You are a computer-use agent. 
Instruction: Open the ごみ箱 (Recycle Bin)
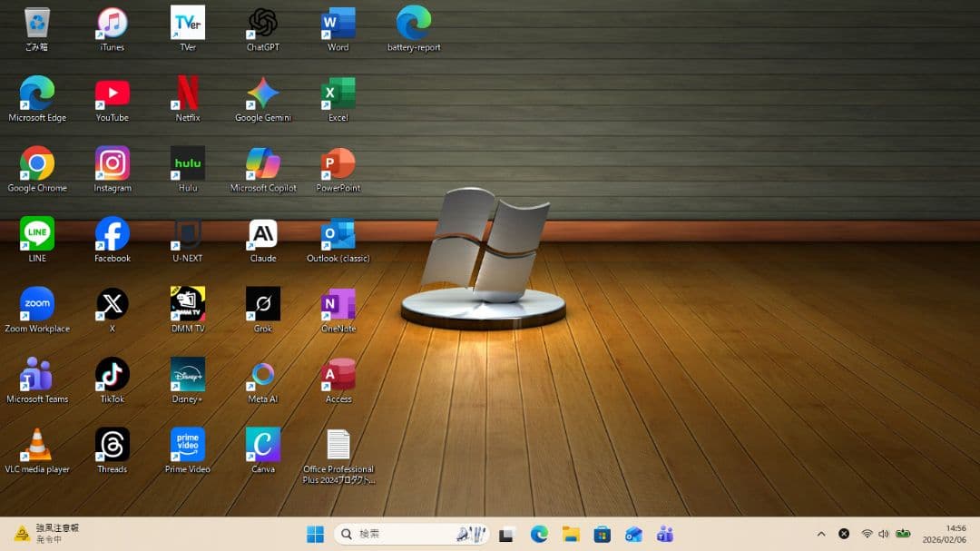(x=36, y=21)
